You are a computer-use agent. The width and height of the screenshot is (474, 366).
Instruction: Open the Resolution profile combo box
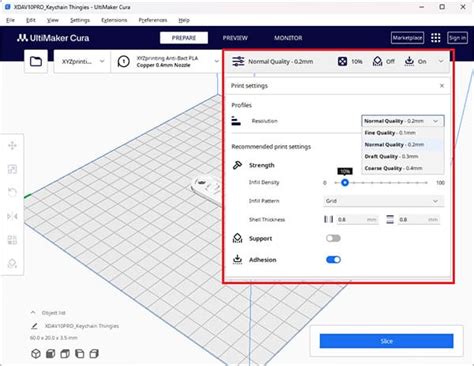403,121
